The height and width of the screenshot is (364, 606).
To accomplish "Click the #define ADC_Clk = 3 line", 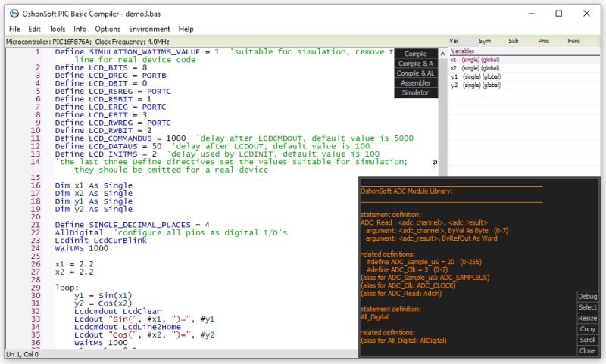I will pos(407,270).
